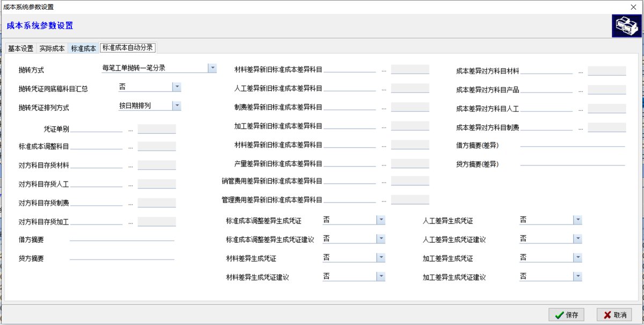Open browse button for 凭证单别

[130, 129]
